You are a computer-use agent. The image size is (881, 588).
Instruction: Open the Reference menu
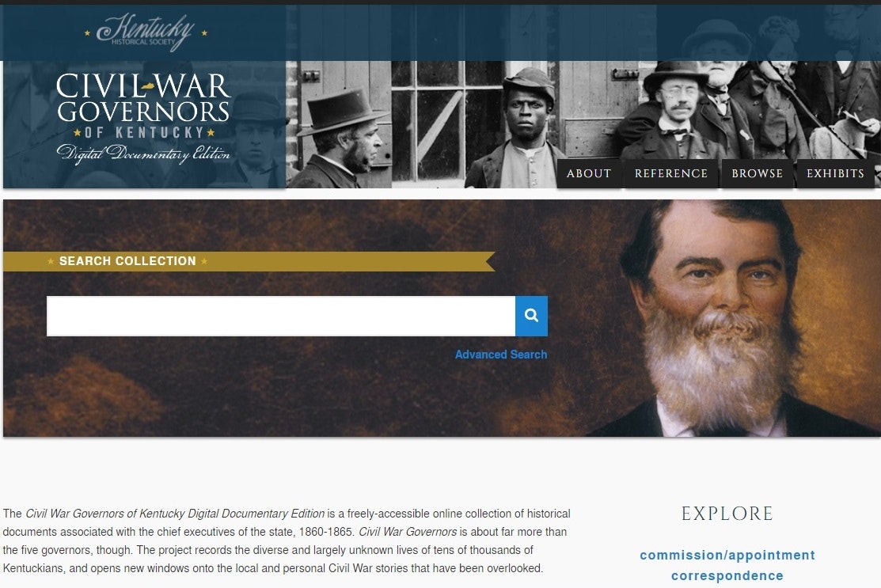(x=671, y=173)
